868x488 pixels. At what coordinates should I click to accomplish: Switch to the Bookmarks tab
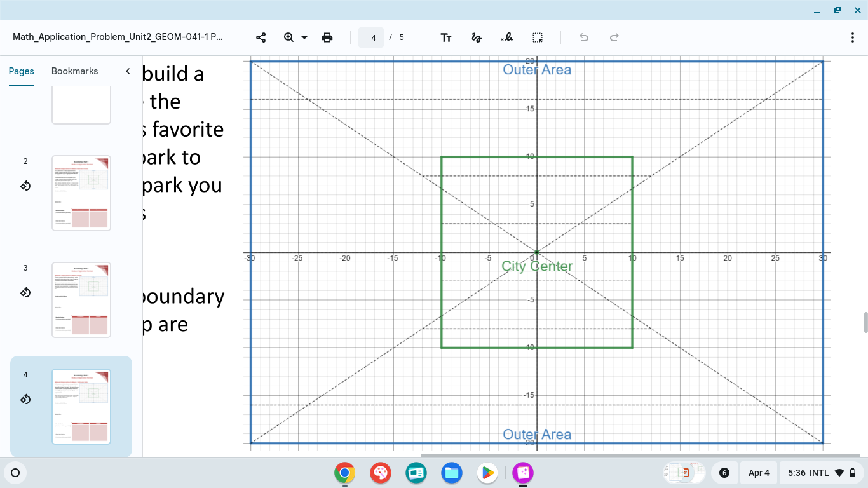pos(74,71)
